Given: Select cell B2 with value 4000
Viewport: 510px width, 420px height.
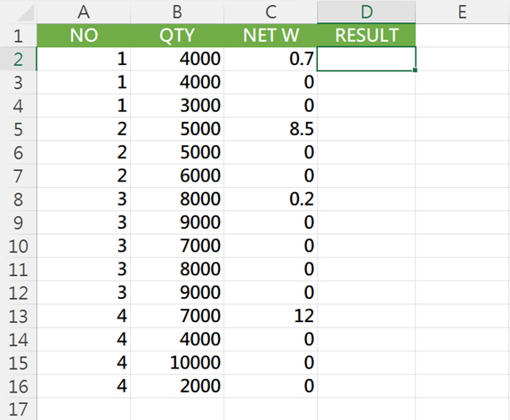Looking at the screenshot, I should [x=177, y=59].
